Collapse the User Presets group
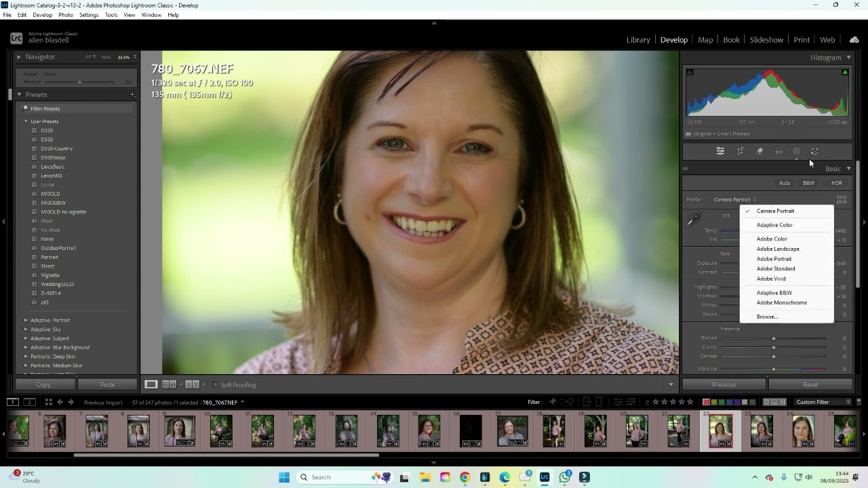The image size is (868, 488). click(26, 121)
